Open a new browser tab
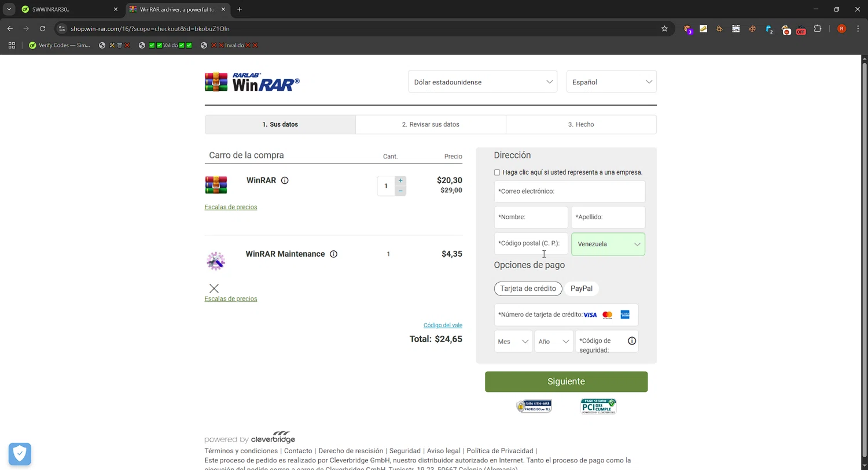This screenshot has height=470, width=868. [x=240, y=9]
